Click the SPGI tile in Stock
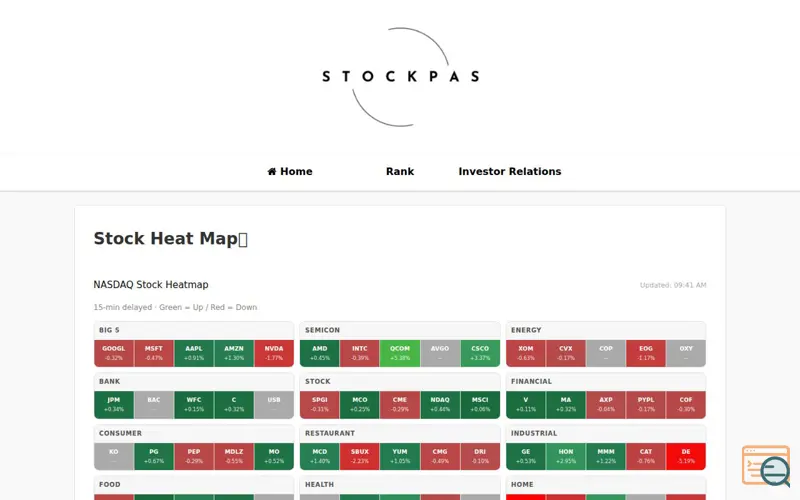This screenshot has width=800, height=500. click(320, 405)
